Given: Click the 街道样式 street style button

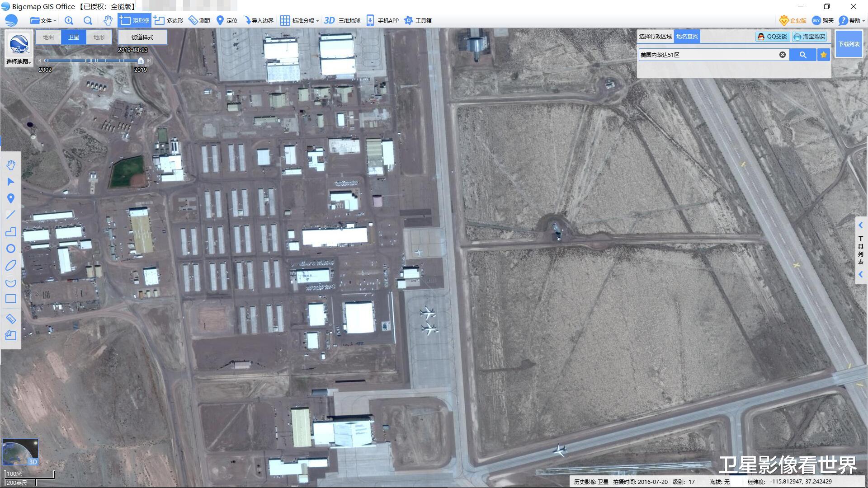Looking at the screenshot, I should point(142,37).
